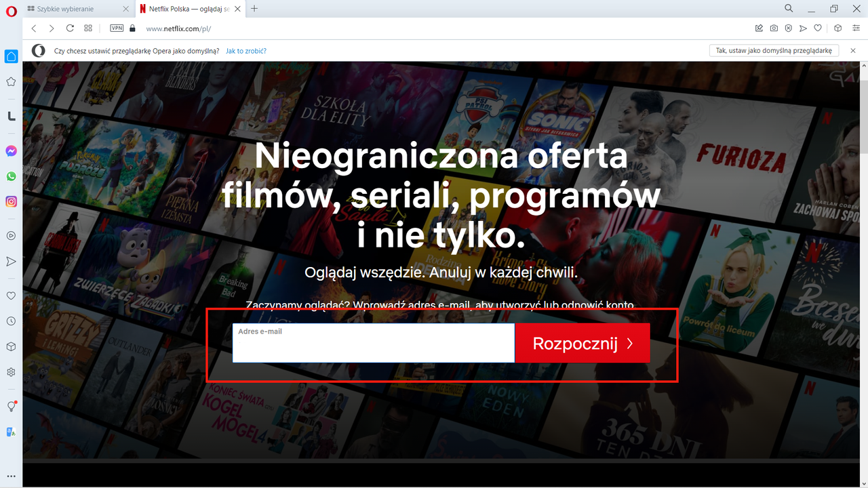Open the tab search magnifier

788,9
